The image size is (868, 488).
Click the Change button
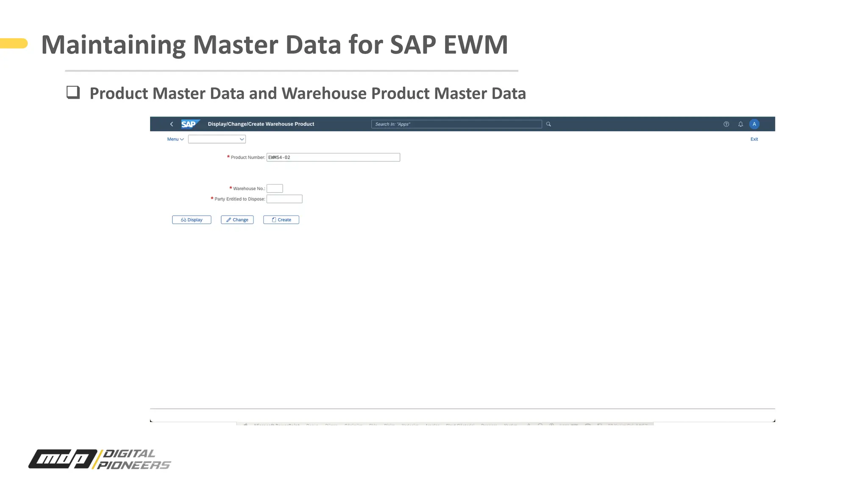click(237, 220)
